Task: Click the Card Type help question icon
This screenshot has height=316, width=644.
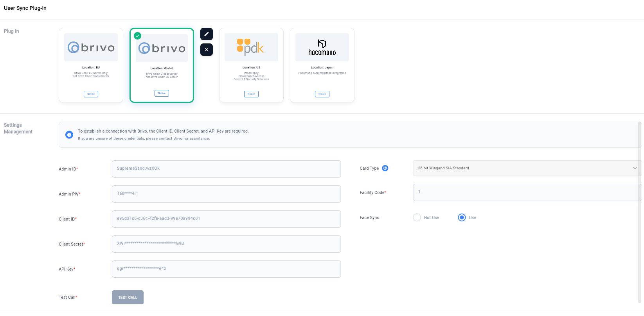Action: click(385, 168)
